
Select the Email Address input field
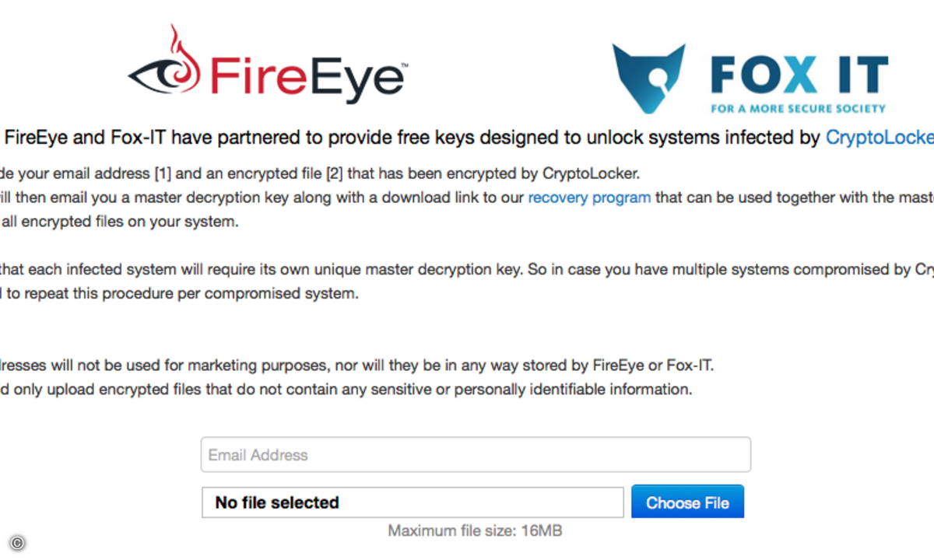476,454
